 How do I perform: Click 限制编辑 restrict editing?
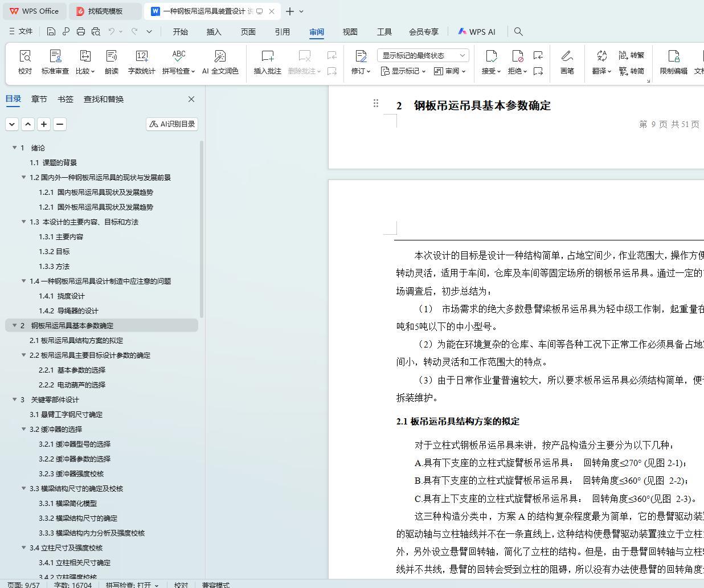[674, 62]
